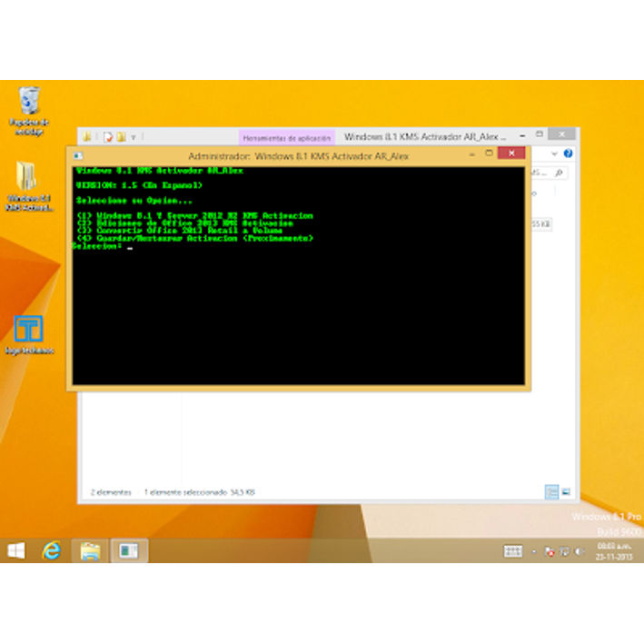Click '2 elementos' status bar text
The image size is (644, 644).
coord(111,492)
